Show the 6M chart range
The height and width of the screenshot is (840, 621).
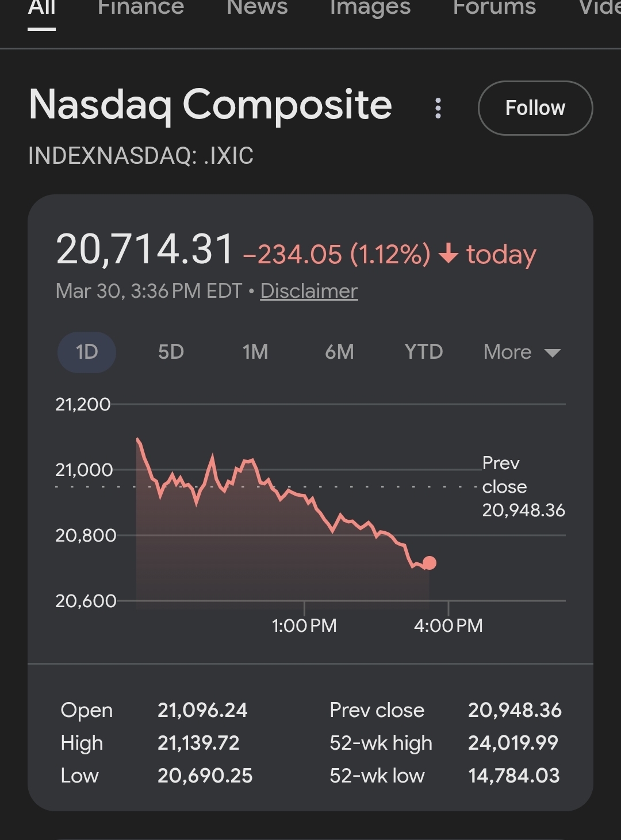[x=339, y=352]
